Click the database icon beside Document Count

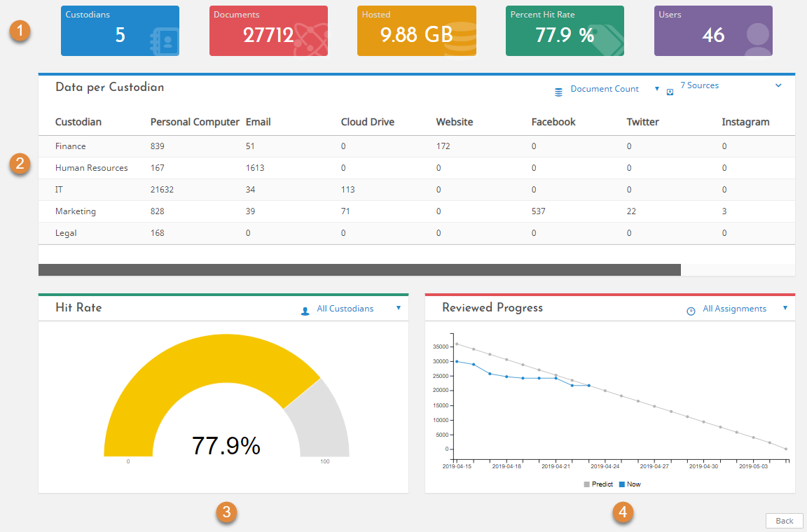coord(558,90)
